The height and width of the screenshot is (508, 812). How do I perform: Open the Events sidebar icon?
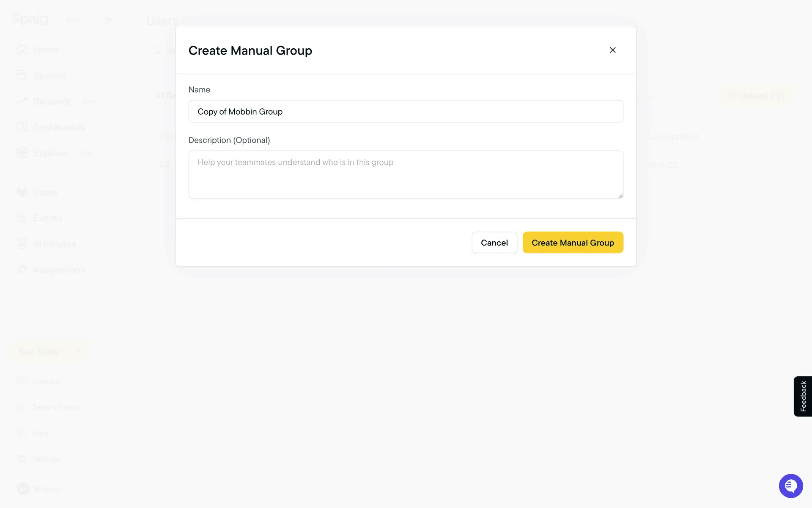pos(22,218)
